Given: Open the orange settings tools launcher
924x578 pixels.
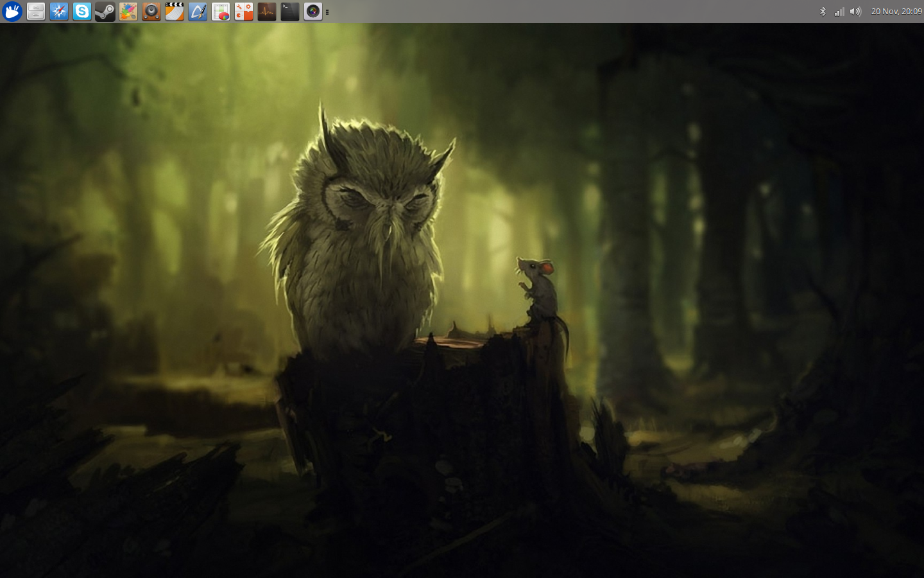Looking at the screenshot, I should pyautogui.click(x=244, y=12).
